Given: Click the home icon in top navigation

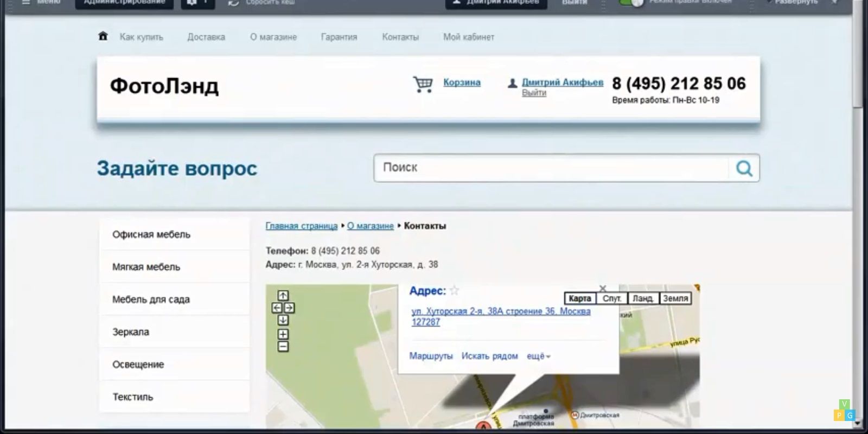Looking at the screenshot, I should pyautogui.click(x=103, y=36).
